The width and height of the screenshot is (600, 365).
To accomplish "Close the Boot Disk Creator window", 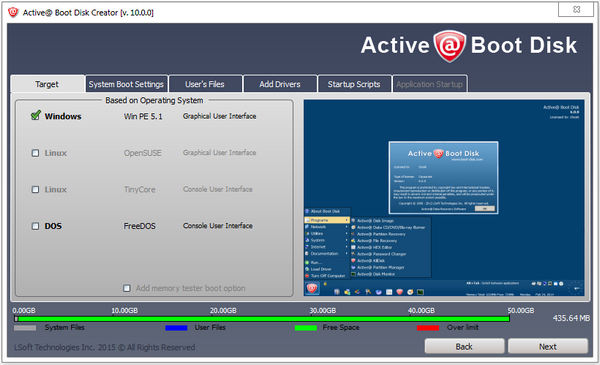I will coord(576,10).
